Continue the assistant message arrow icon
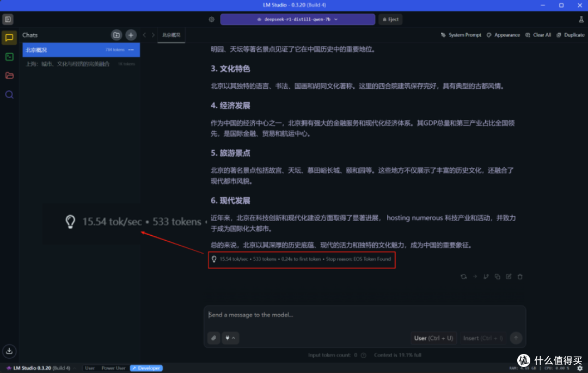Image resolution: width=588 pixels, height=373 pixels. [475, 277]
